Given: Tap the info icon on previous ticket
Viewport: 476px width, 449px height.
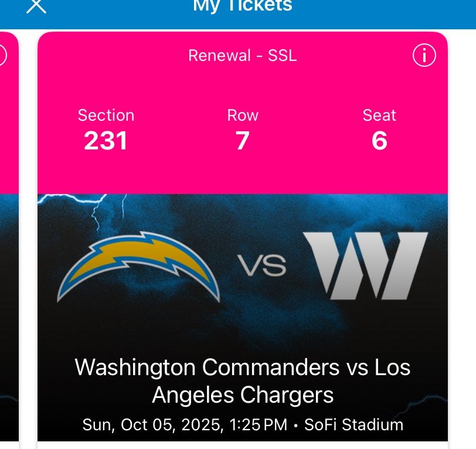Looking at the screenshot, I should 2,56.
